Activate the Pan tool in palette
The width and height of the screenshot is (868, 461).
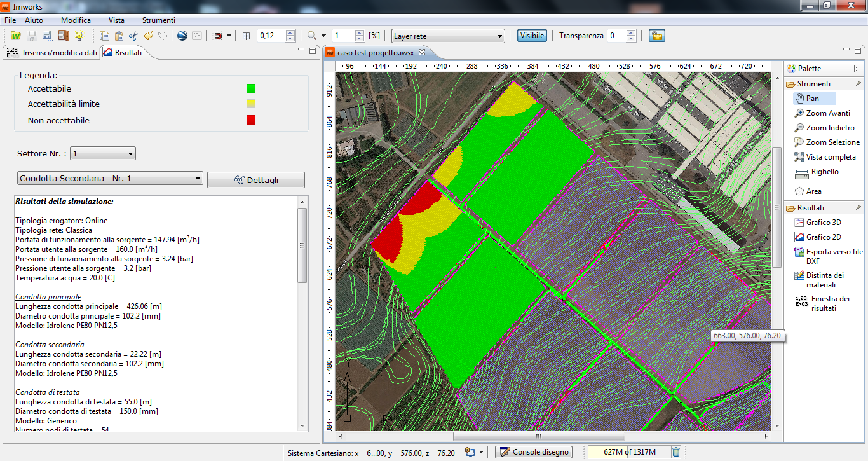(812, 99)
